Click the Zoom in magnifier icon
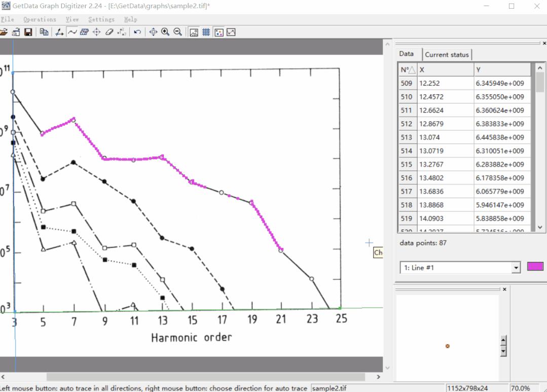 (x=165, y=32)
